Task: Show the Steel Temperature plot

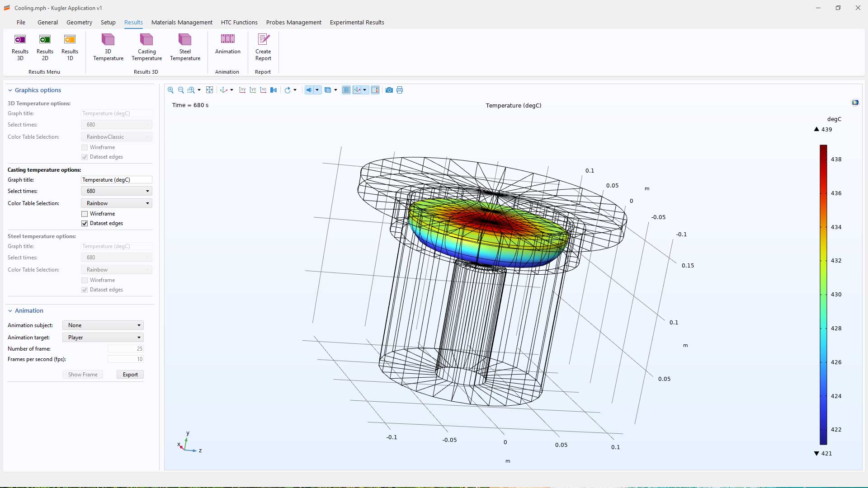Action: 185,47
